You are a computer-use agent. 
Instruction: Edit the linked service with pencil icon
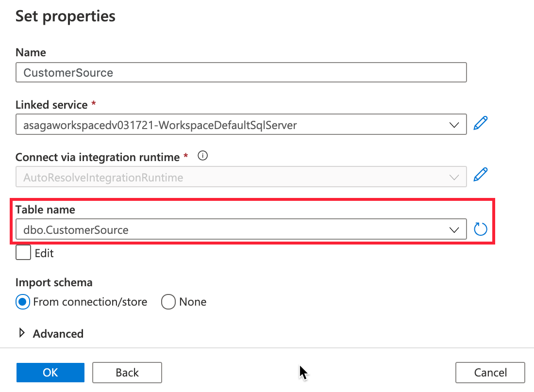480,123
